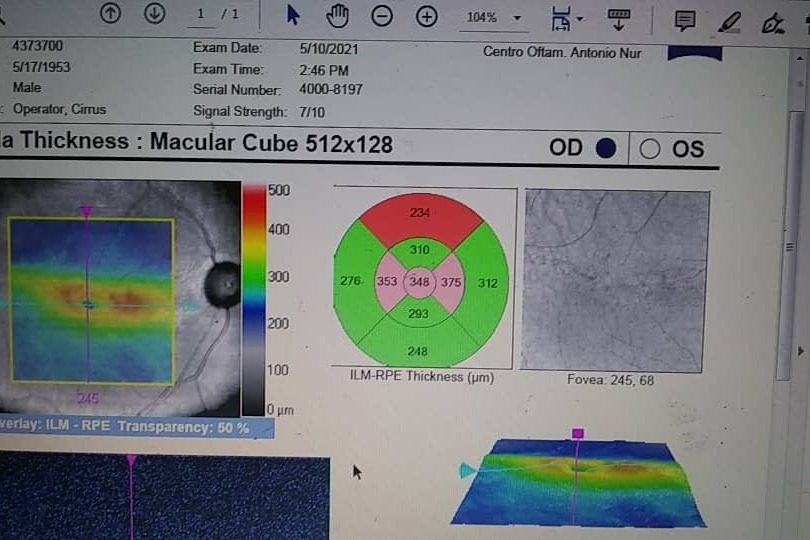Add a comment note
810x540 pixels.
[x=685, y=20]
